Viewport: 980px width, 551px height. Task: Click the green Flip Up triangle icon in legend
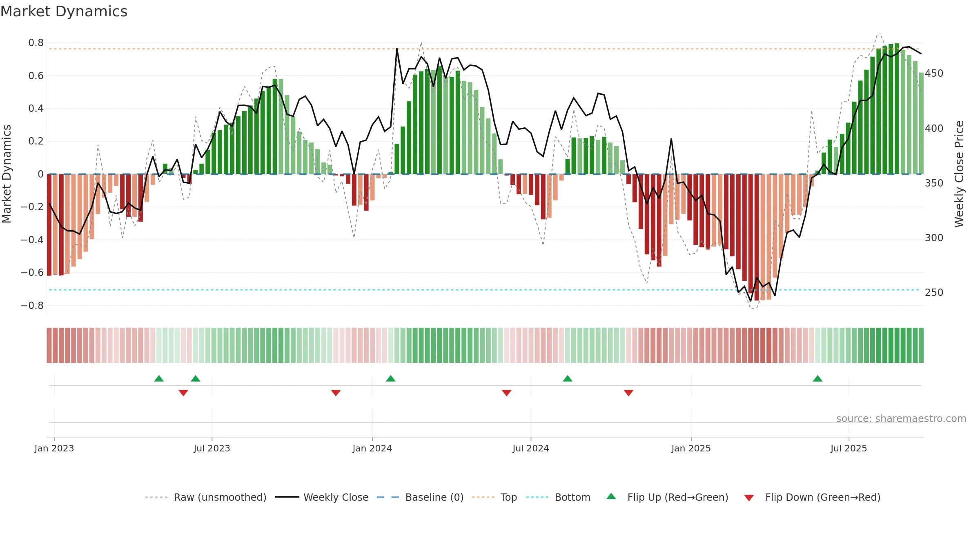click(611, 496)
